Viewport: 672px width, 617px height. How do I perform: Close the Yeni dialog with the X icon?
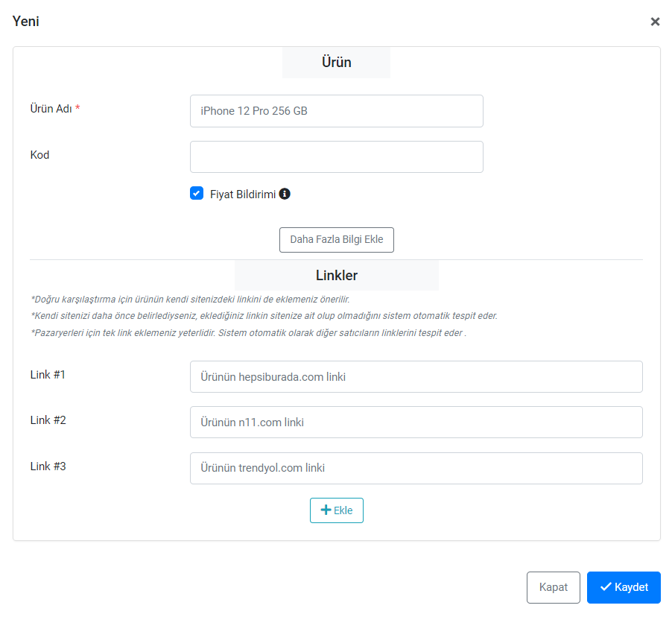point(655,22)
